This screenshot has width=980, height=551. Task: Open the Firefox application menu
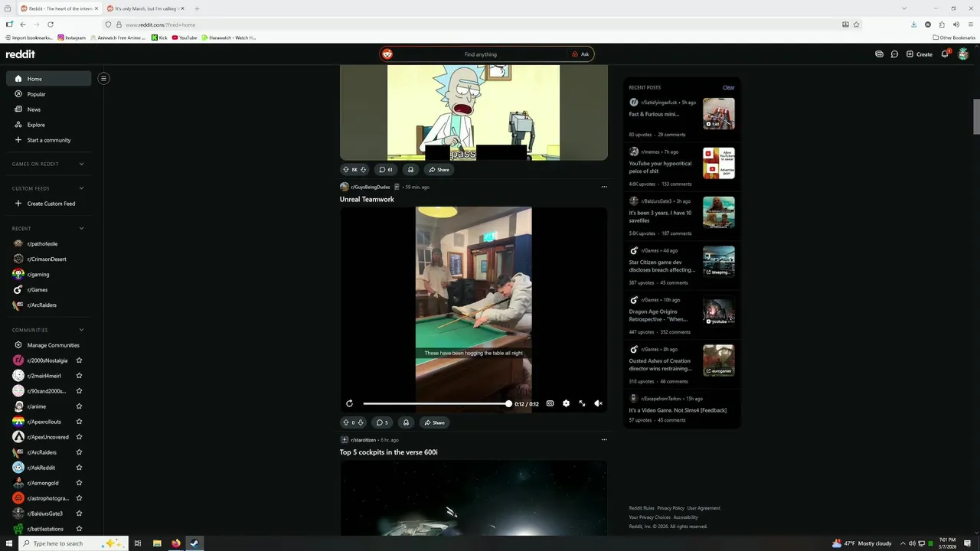971,24
